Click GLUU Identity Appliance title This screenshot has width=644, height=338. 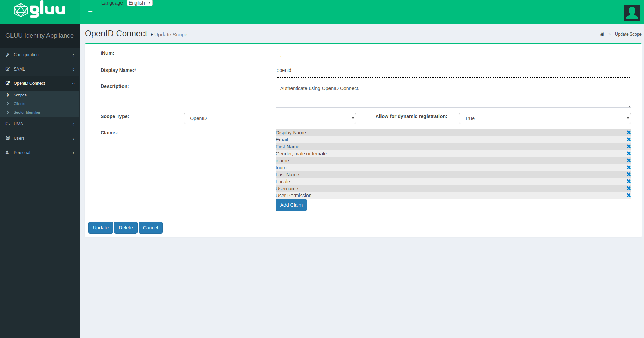point(39,36)
